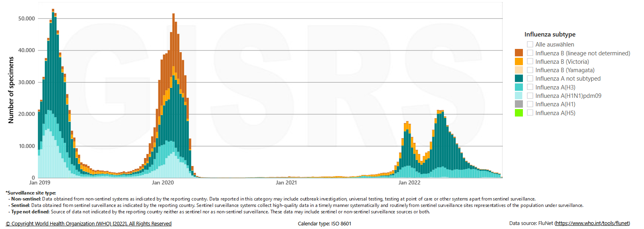The height and width of the screenshot is (229, 644).
Task: Enable the Influenza B (Victoria) checkbox
Action: pos(530,61)
